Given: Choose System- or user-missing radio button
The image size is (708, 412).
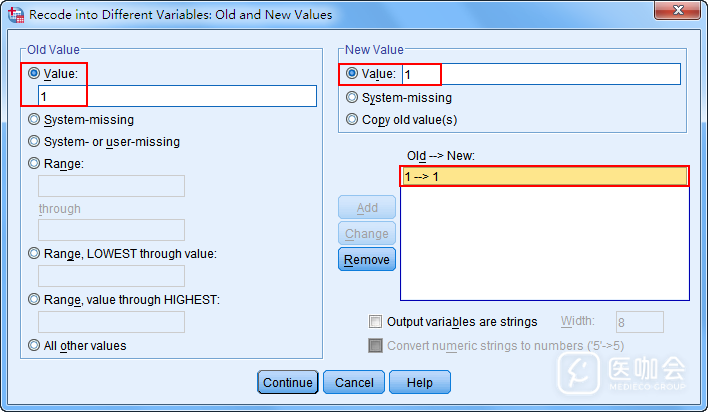Looking at the screenshot, I should (35, 142).
